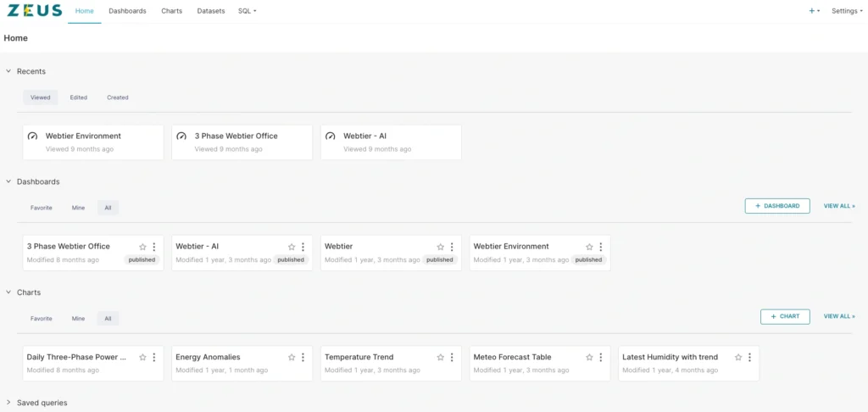Open the SQL dropdown menu

[247, 11]
